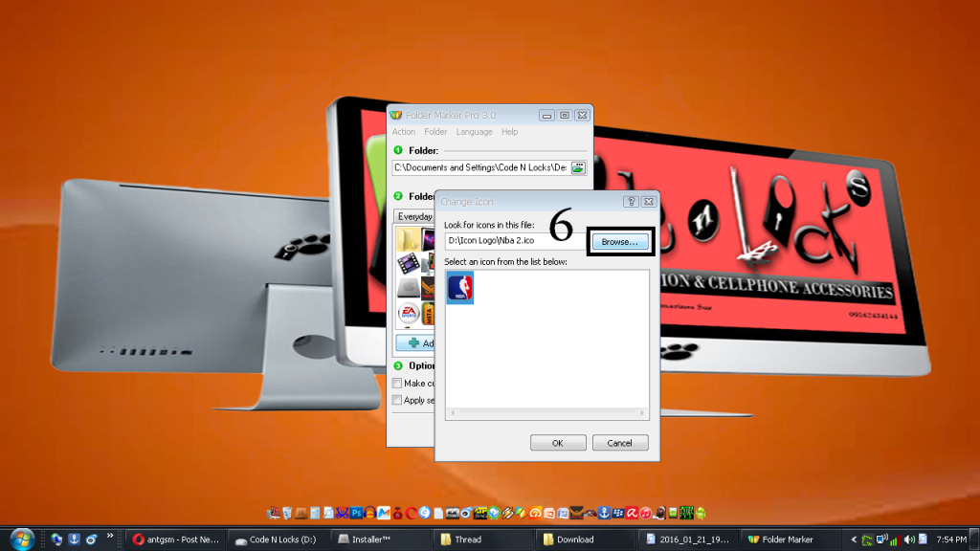This screenshot has width=980, height=551.
Task: Show hidden system tray icons arrow
Action: 856,539
